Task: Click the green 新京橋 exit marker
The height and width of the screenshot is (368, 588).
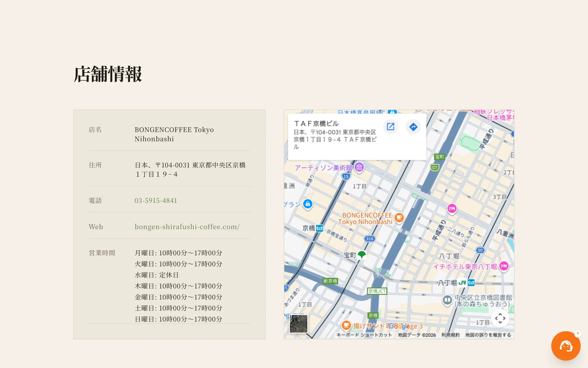Action: click(330, 281)
